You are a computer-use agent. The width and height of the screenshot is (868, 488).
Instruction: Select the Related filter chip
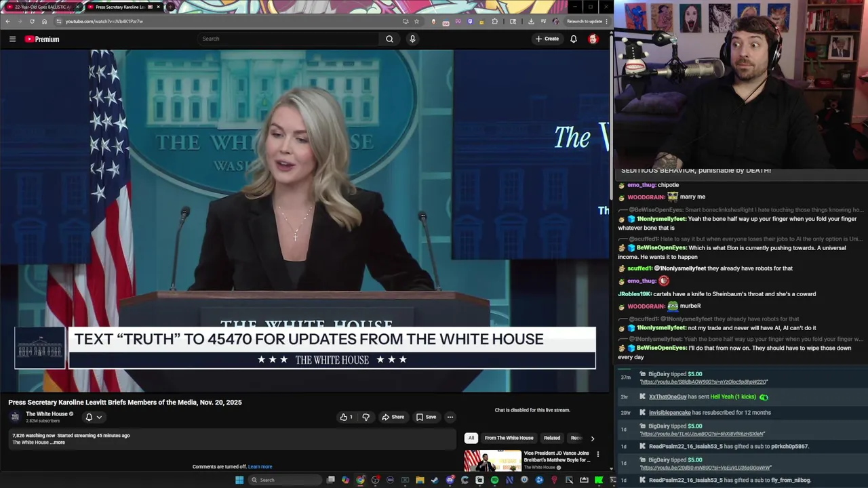coord(552,438)
